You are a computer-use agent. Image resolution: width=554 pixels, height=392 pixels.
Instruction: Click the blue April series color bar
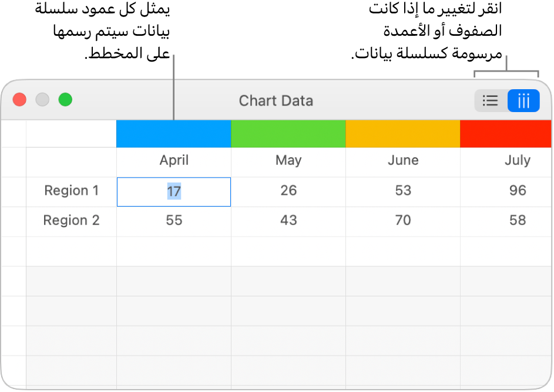[174, 134]
